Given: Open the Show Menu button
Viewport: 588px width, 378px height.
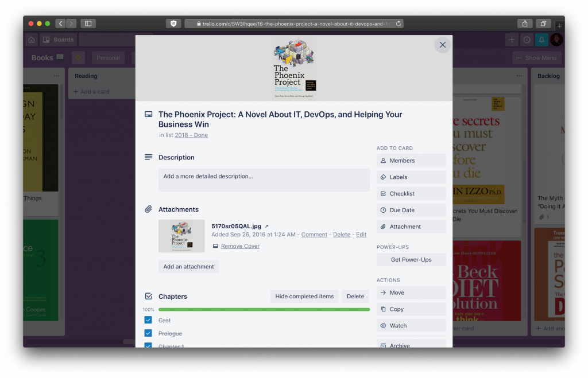Looking at the screenshot, I should (537, 58).
